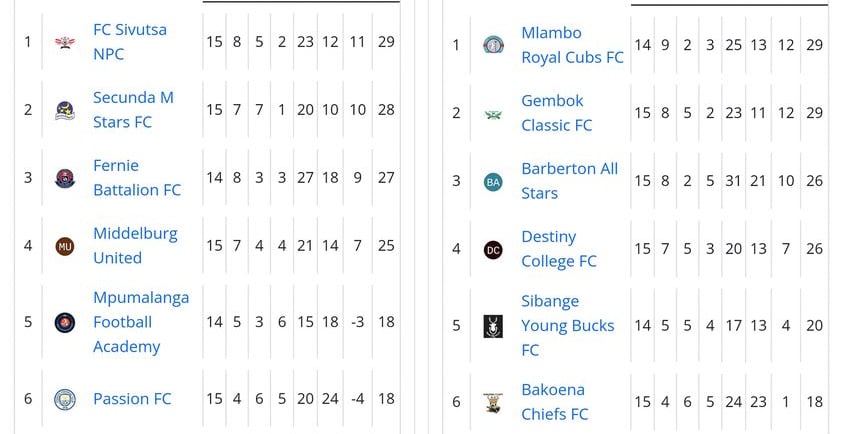Click the Mpumalanga Football Academy crest
Viewport: 843px width, 434px height.
click(x=65, y=322)
